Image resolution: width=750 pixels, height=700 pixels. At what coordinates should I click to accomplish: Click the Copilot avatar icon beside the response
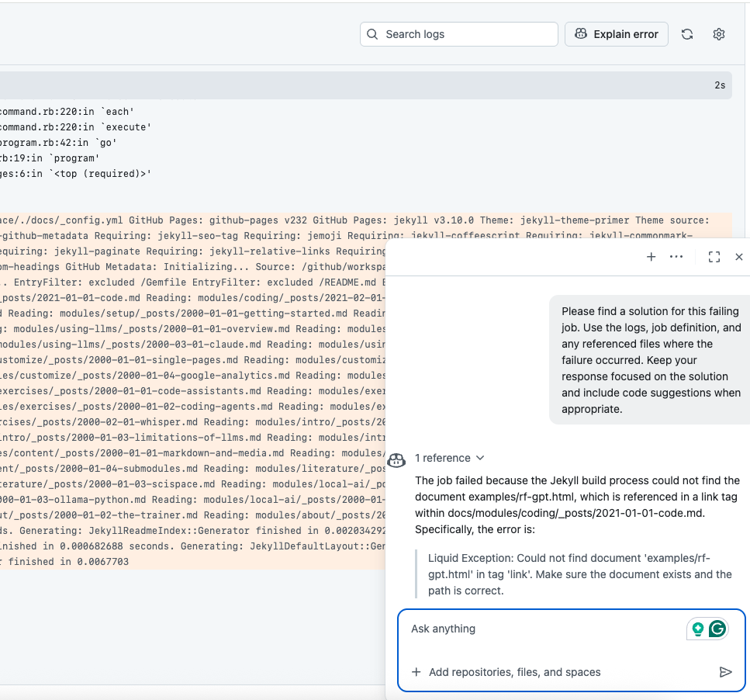(x=396, y=459)
